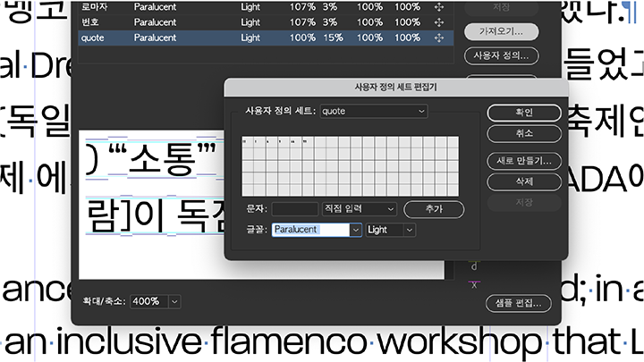The image size is (644, 362).
Task: Click the 취소 button in the set editor
Action: [x=524, y=133]
